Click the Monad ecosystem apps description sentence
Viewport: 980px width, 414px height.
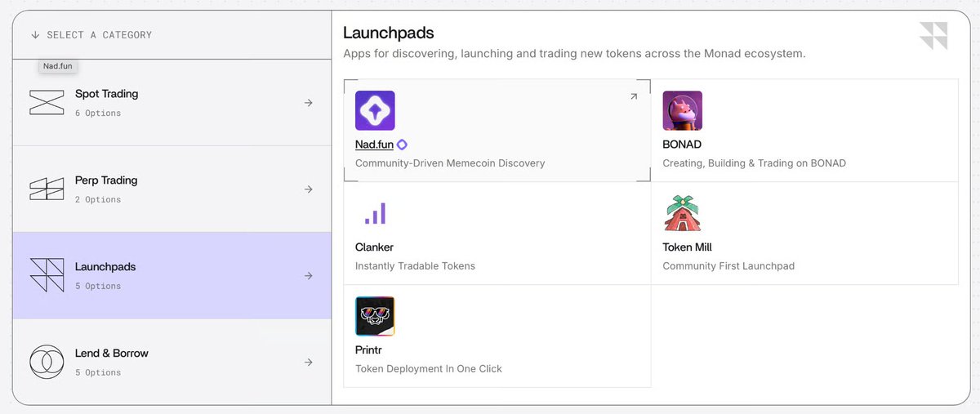coord(574,54)
